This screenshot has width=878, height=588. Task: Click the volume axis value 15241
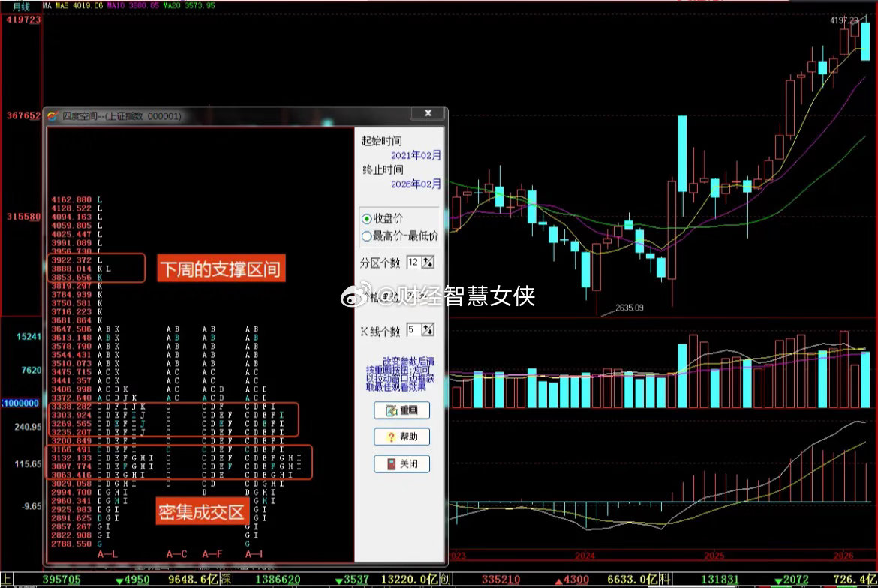[x=29, y=336]
